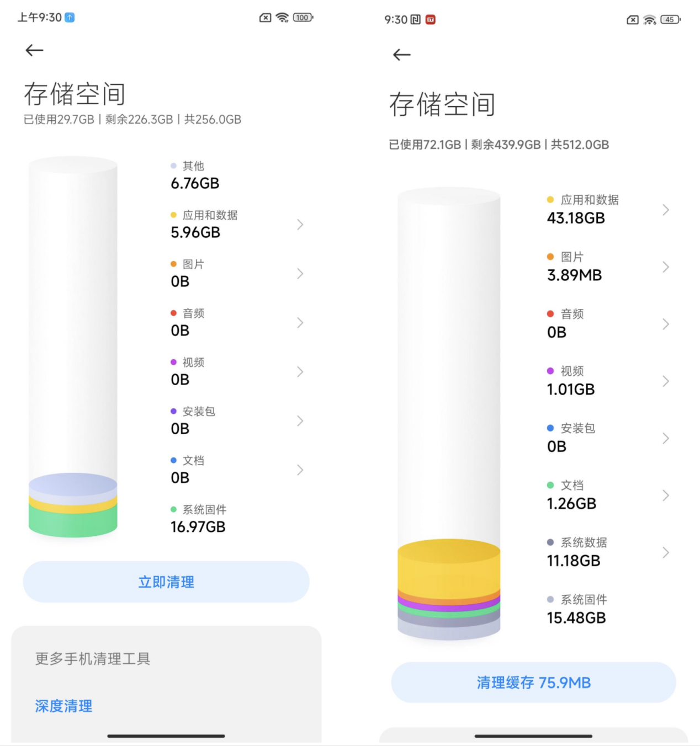Open 安装包 0B chevron on the right phone
Viewport: 700px width, 746px height.
[666, 438]
